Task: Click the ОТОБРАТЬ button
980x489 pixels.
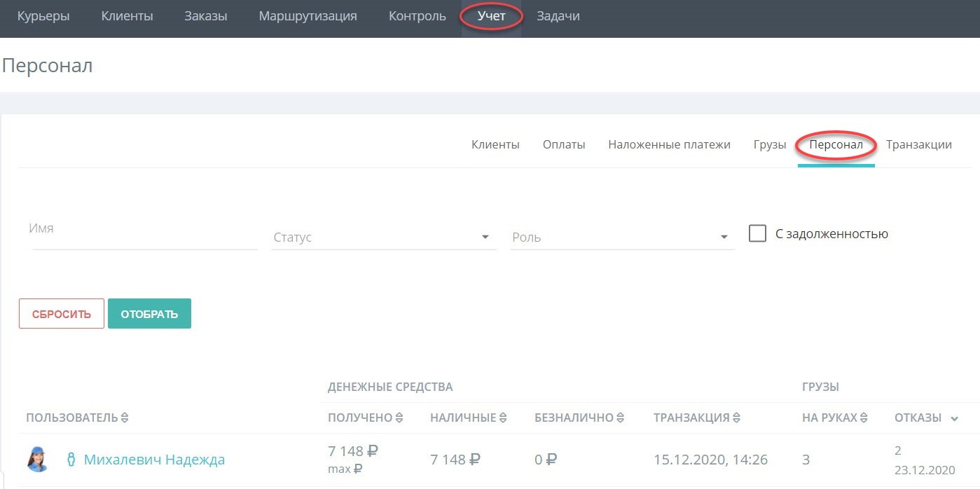Action: click(149, 314)
